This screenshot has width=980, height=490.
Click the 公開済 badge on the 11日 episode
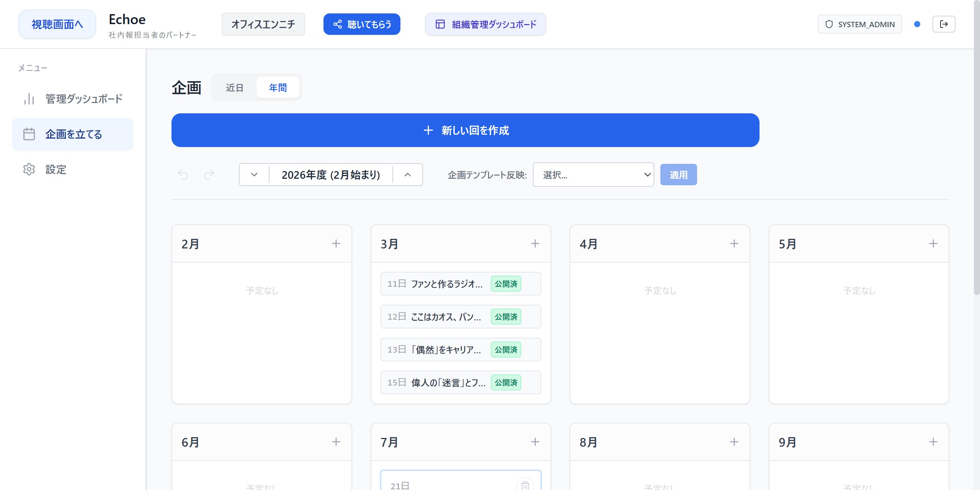[506, 284]
